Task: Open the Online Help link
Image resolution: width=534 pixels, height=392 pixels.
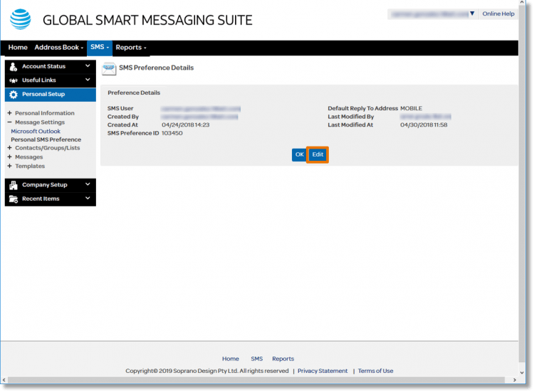Action: click(x=498, y=14)
